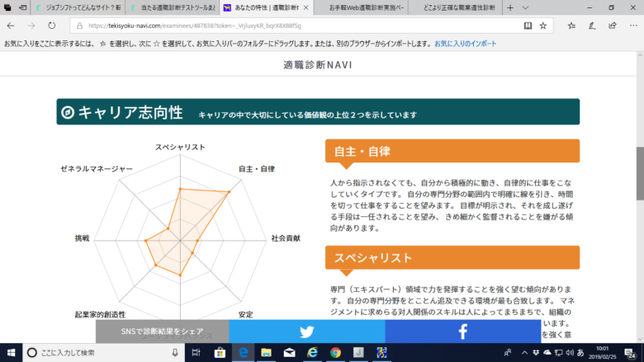Share results on Twitter
Image resolution: width=644 pixels, height=362 pixels.
tap(307, 331)
